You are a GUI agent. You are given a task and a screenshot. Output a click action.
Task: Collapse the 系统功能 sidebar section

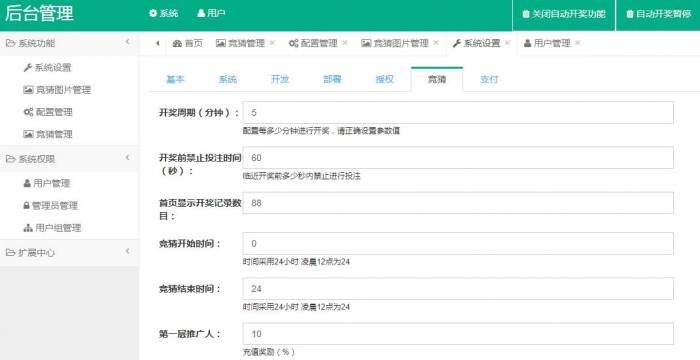pos(128,42)
